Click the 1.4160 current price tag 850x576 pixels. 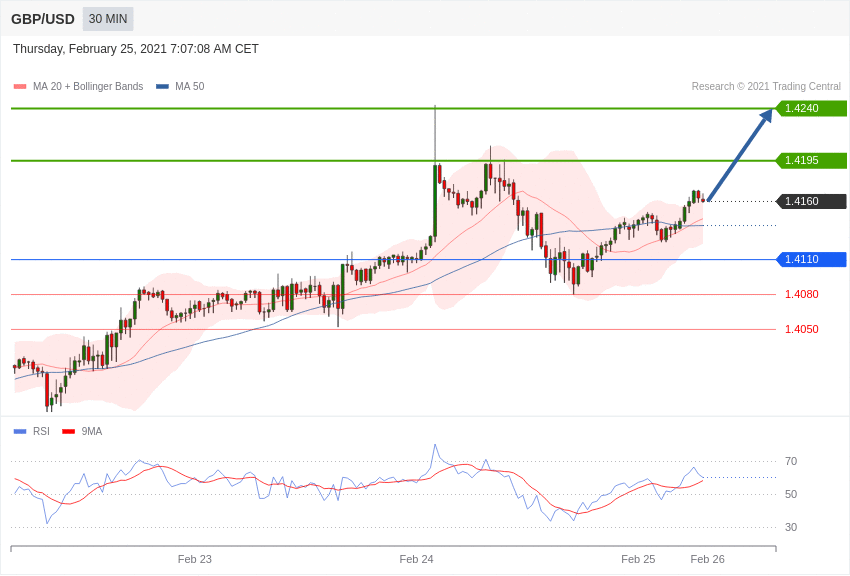812,201
